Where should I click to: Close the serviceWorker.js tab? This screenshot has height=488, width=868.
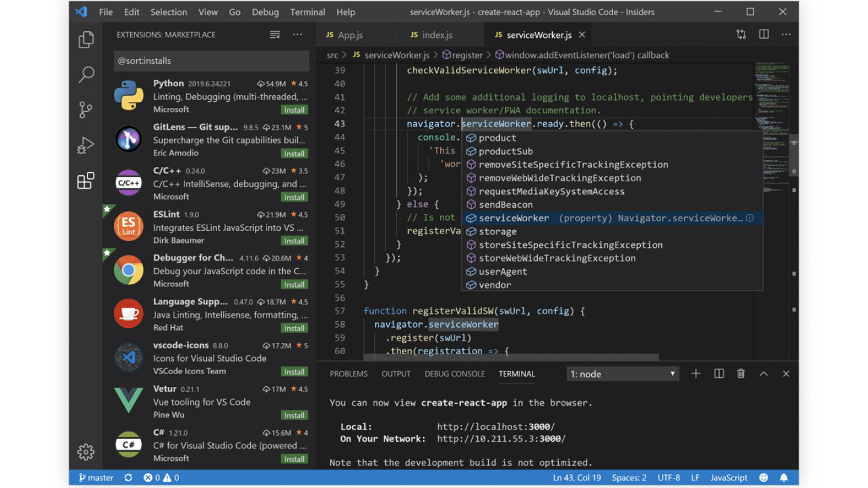coord(582,35)
